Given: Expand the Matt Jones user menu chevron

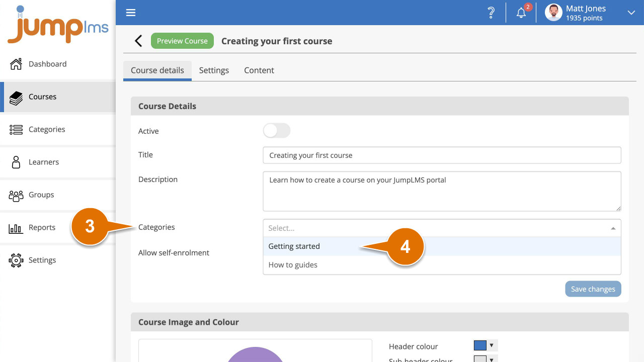Looking at the screenshot, I should click(x=631, y=13).
